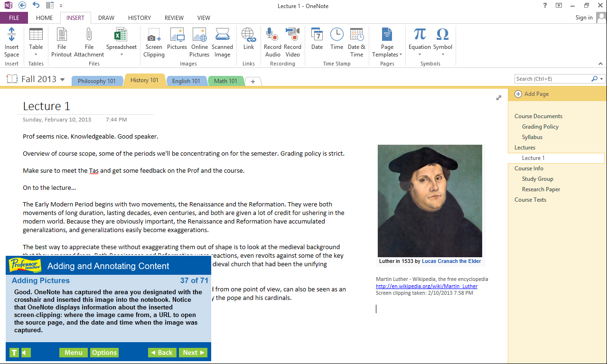This screenshot has width=607, height=364.
Task: Insert an Equation
Action: point(419,38)
